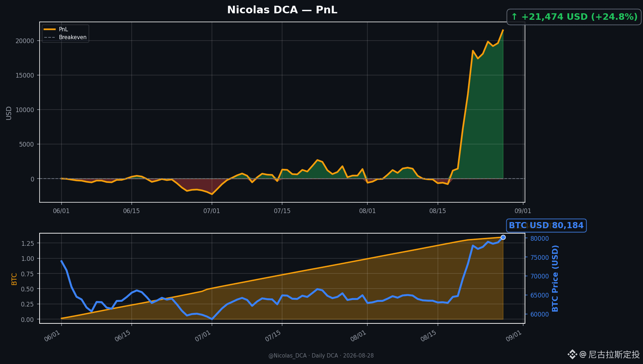Click the 07/15 date under the PnL chart
The height and width of the screenshot is (364, 643).
[x=282, y=211]
